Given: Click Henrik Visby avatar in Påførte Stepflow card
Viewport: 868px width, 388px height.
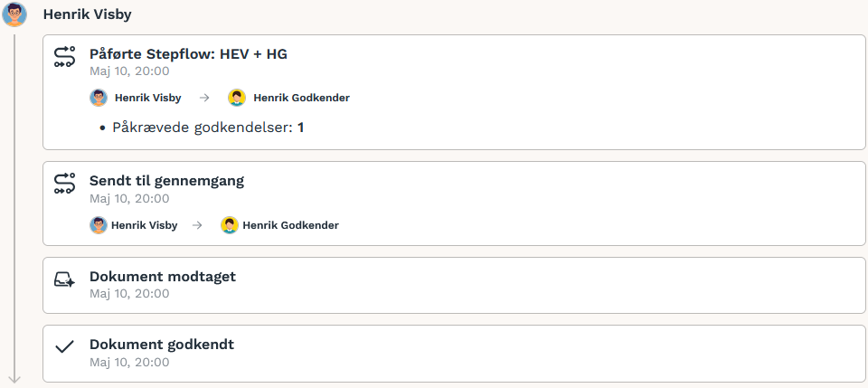Looking at the screenshot, I should 99,98.
